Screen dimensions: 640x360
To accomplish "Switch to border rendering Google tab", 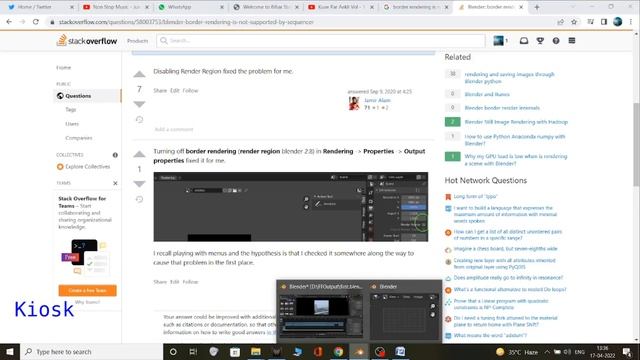I will (416, 7).
